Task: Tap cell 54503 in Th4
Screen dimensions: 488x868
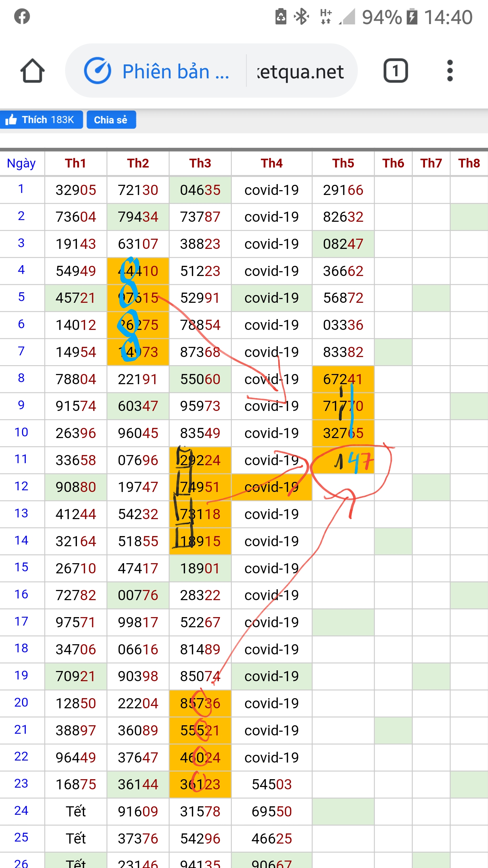Action: click(272, 785)
